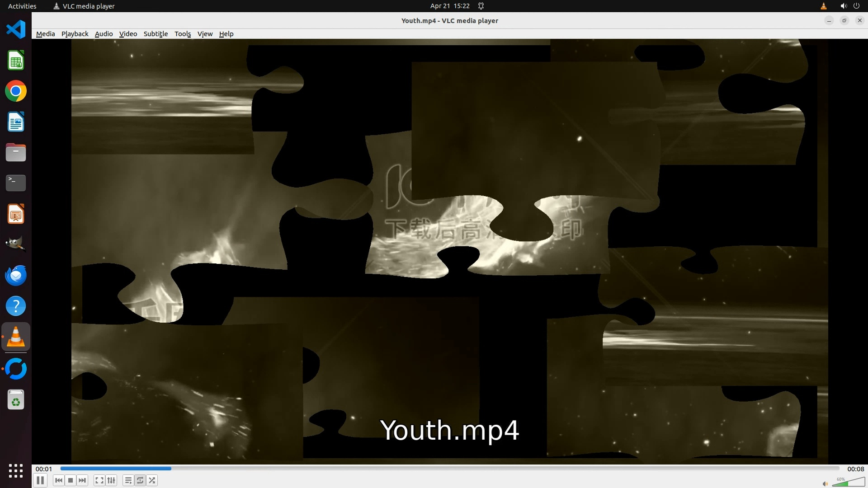Pause the video playback
This screenshot has height=488, width=868.
coord(40,480)
